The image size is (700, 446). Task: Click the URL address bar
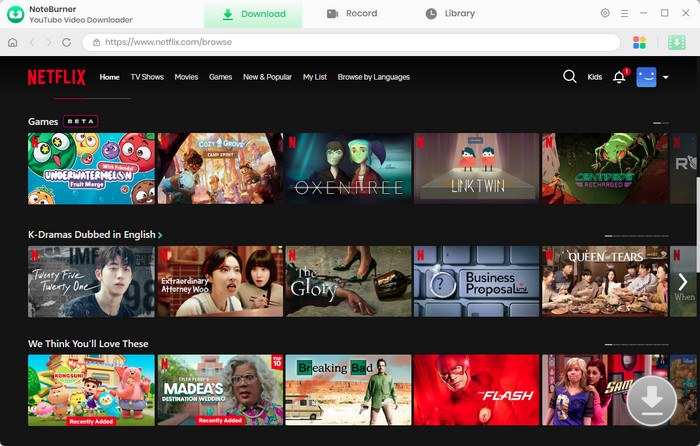[x=350, y=43]
